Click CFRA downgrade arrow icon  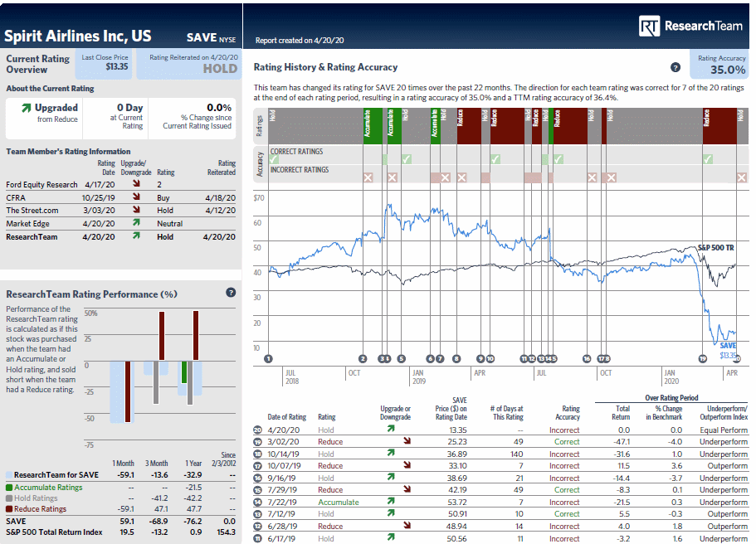[136, 197]
